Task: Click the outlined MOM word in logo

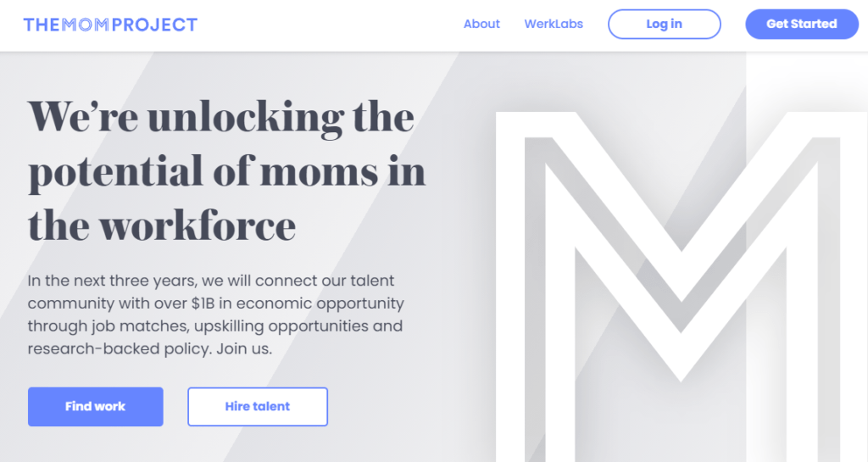Action: click(86, 25)
